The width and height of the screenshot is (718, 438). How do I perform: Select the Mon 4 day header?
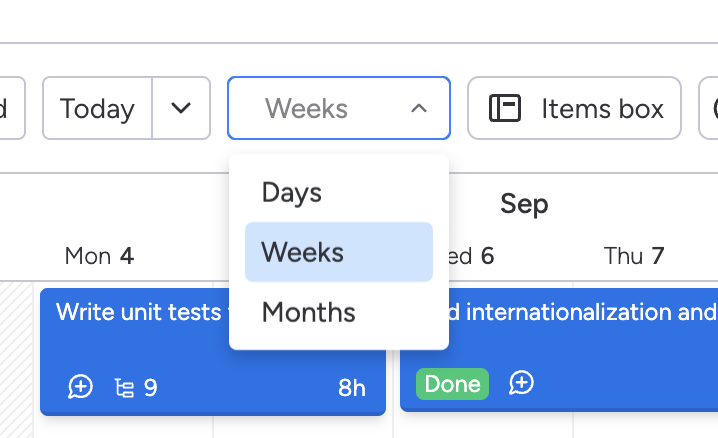[x=99, y=256]
